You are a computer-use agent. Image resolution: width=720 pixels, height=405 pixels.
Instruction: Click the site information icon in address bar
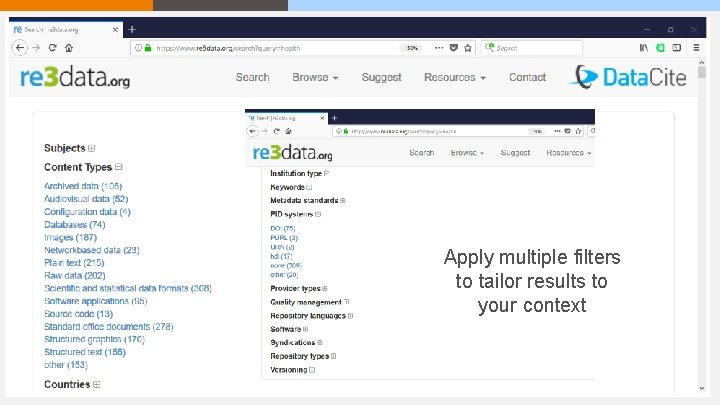tap(138, 48)
